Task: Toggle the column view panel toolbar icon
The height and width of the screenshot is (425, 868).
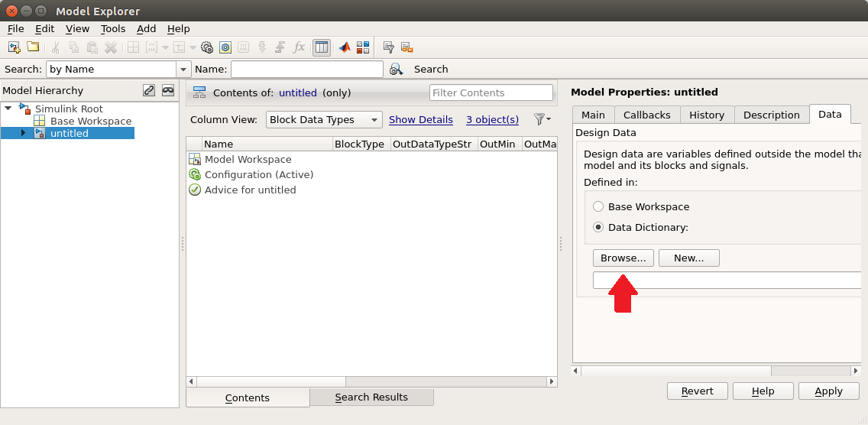Action: (x=322, y=47)
